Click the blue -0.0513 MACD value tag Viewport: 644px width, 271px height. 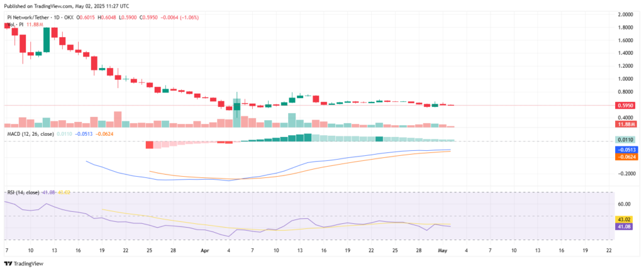coord(626,150)
